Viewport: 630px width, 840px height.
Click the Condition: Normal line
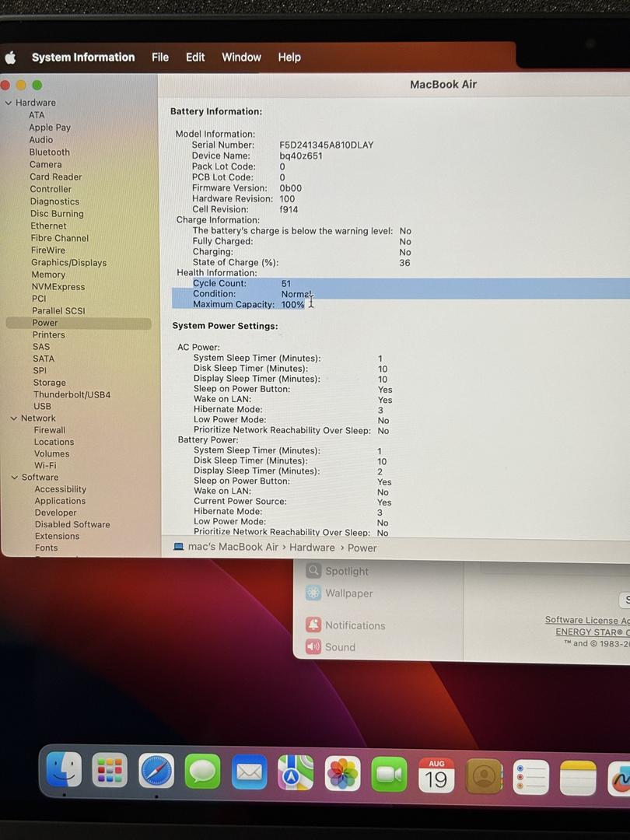pyautogui.click(x=252, y=293)
